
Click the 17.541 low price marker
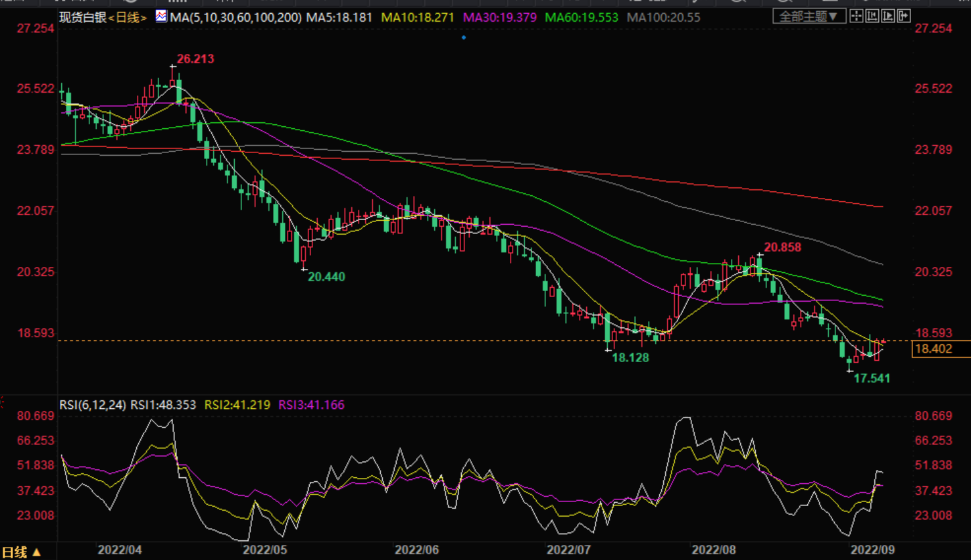click(872, 379)
